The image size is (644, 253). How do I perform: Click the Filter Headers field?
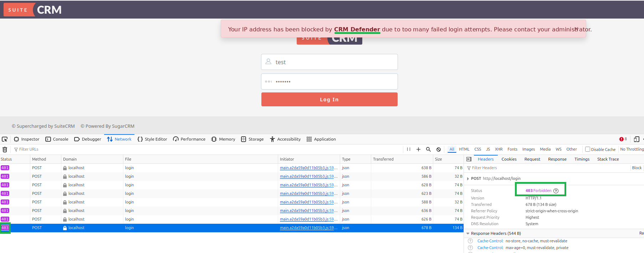tap(547, 168)
